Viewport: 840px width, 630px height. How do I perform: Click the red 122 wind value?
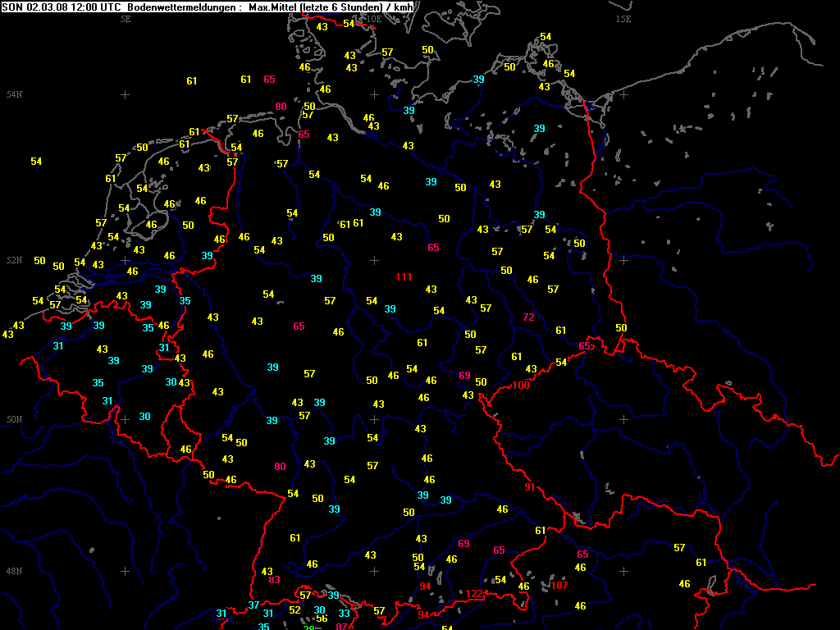click(475, 594)
